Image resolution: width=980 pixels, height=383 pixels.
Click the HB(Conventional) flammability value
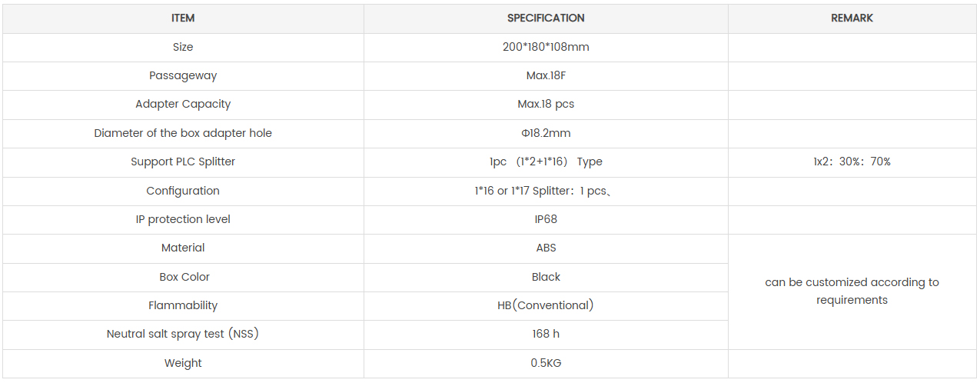pyautogui.click(x=546, y=305)
